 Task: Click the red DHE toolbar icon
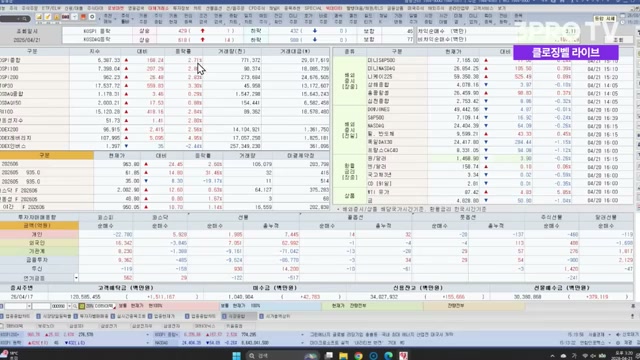[65, 17]
